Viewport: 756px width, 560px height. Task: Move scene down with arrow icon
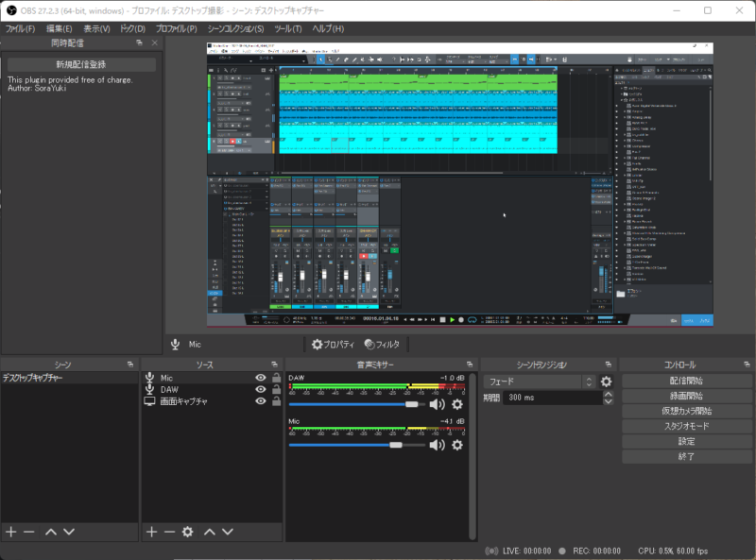[x=69, y=532]
